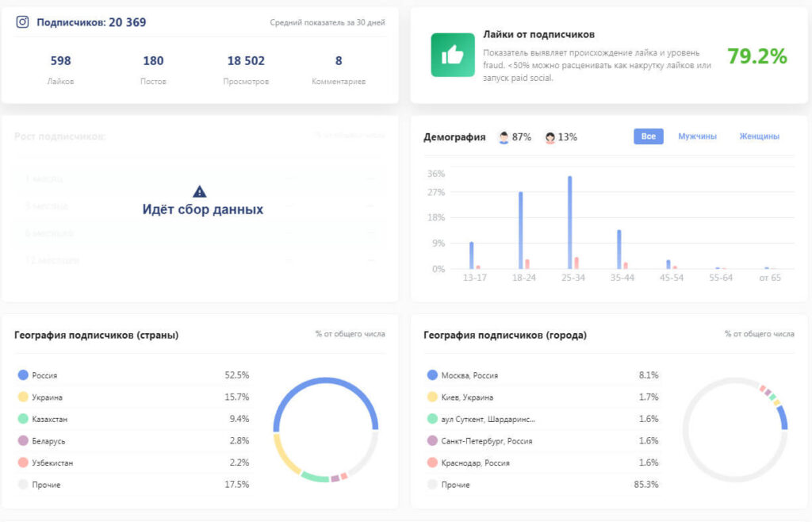Click the male avatar icon showing 87%
Viewport: 812px width, 522px height.
504,137
